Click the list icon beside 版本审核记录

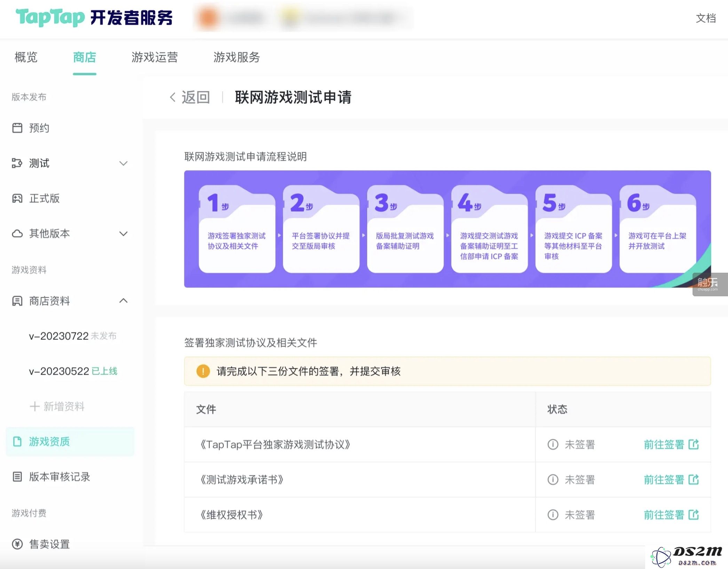click(x=17, y=476)
